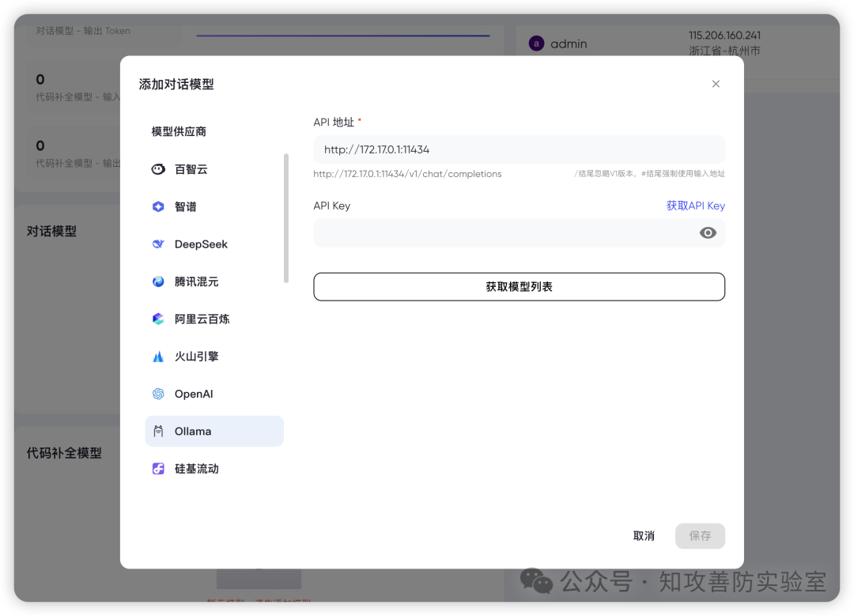Click the completions URL hint text
Viewport: 854px width, 616px height.
pyautogui.click(x=407, y=174)
